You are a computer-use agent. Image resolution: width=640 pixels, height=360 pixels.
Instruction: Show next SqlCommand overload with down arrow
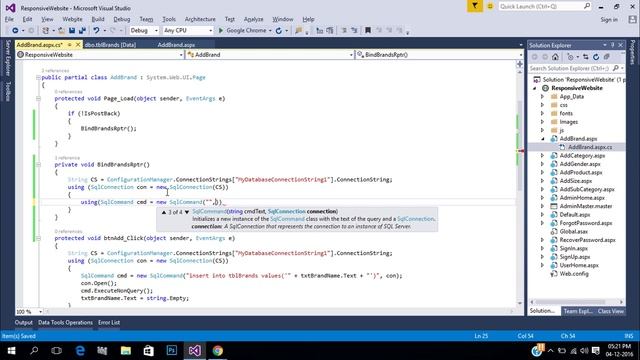(x=187, y=212)
